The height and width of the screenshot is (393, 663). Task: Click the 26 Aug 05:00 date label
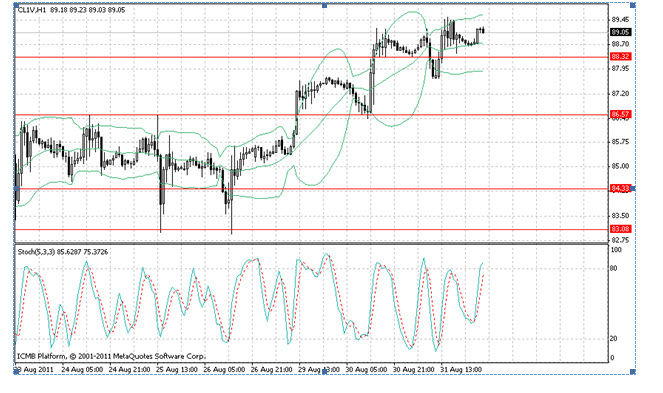pyautogui.click(x=224, y=369)
